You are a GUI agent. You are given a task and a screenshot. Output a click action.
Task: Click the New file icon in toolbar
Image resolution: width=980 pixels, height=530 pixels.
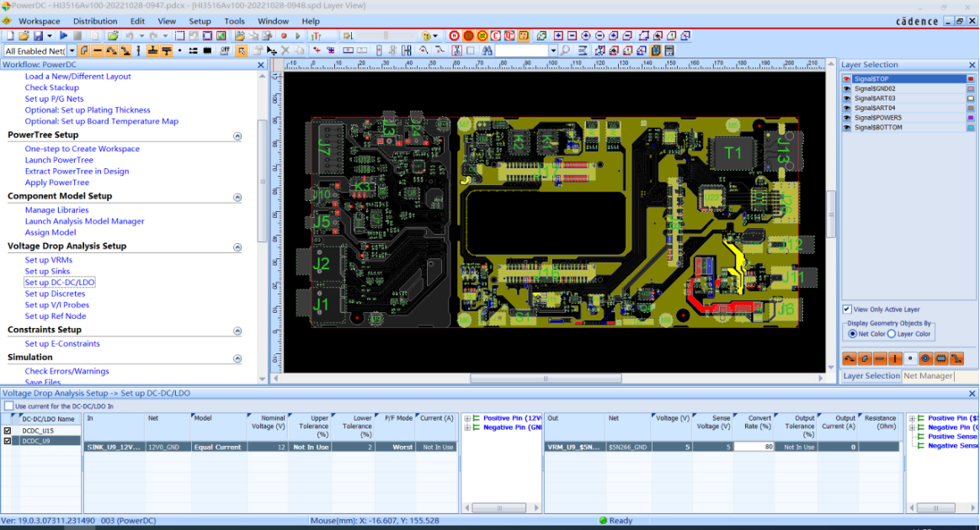click(10, 35)
